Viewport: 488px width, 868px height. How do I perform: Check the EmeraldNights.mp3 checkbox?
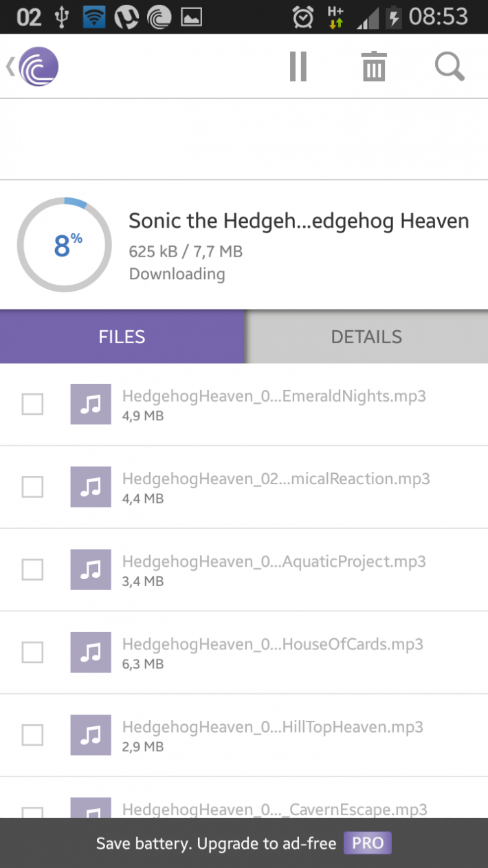tap(32, 404)
